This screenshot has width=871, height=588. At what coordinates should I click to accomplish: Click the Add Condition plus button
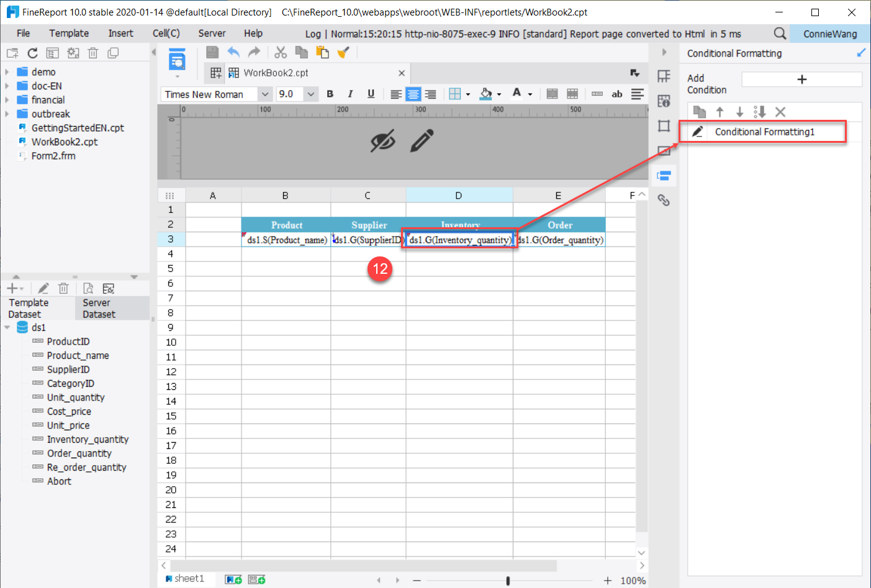pyautogui.click(x=801, y=79)
